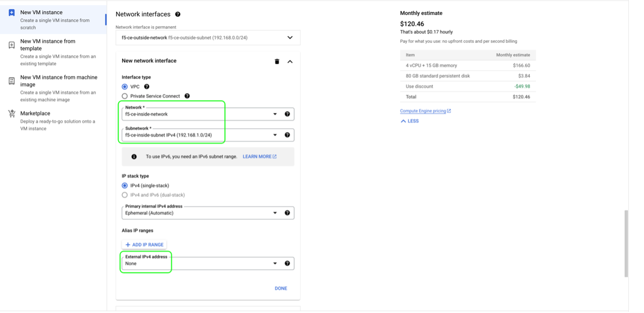The width and height of the screenshot is (644, 313).
Task: Click help icon beside VPC option
Action: click(x=146, y=87)
